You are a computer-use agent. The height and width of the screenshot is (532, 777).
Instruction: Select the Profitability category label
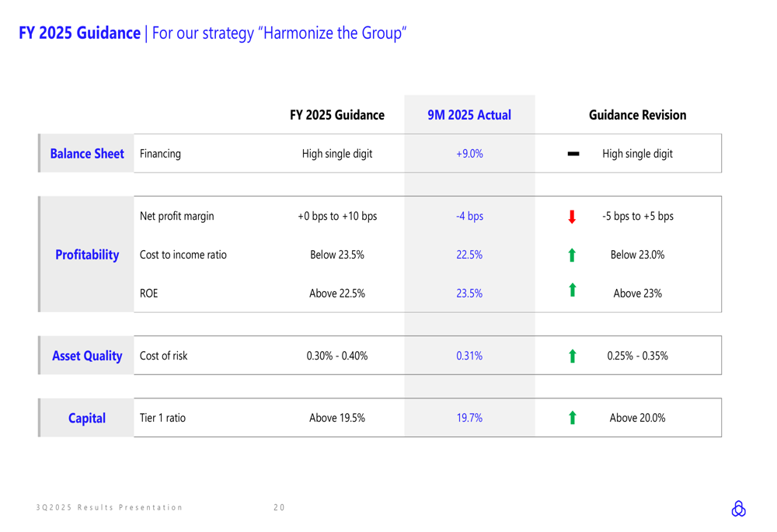(87, 255)
